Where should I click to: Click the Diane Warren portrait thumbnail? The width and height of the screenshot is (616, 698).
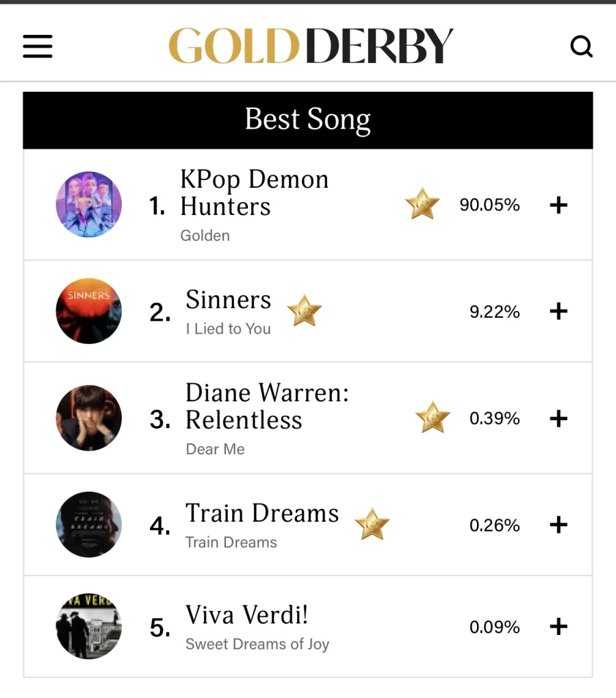point(88,418)
